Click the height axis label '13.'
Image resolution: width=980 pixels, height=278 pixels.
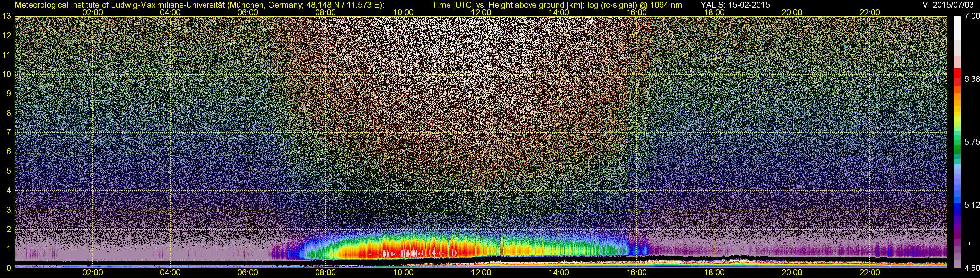point(7,16)
